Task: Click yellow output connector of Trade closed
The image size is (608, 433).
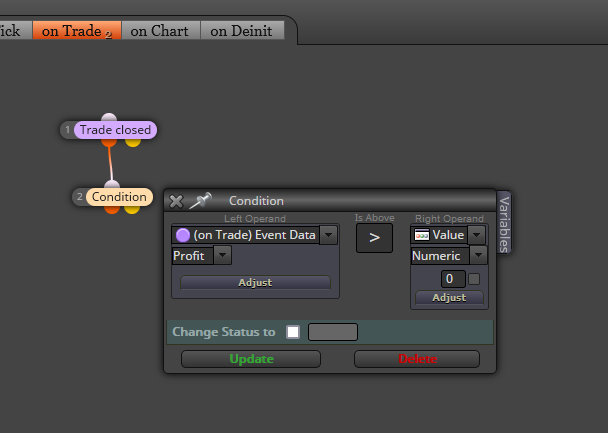Action: (x=133, y=143)
